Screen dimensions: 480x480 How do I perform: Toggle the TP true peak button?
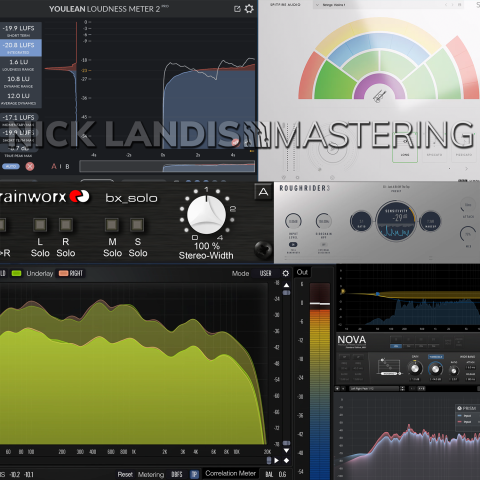pyautogui.click(x=194, y=474)
